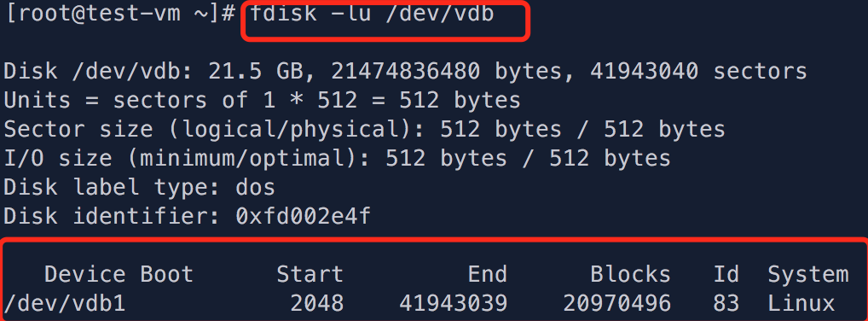Image resolution: width=868 pixels, height=321 pixels.
Task: Click the blocks value 20970496
Action: pyautogui.click(x=616, y=303)
